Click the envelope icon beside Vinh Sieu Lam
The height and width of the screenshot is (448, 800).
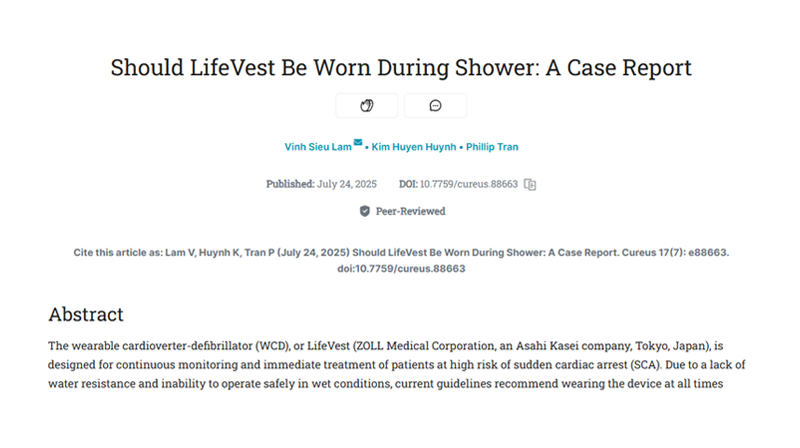click(x=358, y=142)
